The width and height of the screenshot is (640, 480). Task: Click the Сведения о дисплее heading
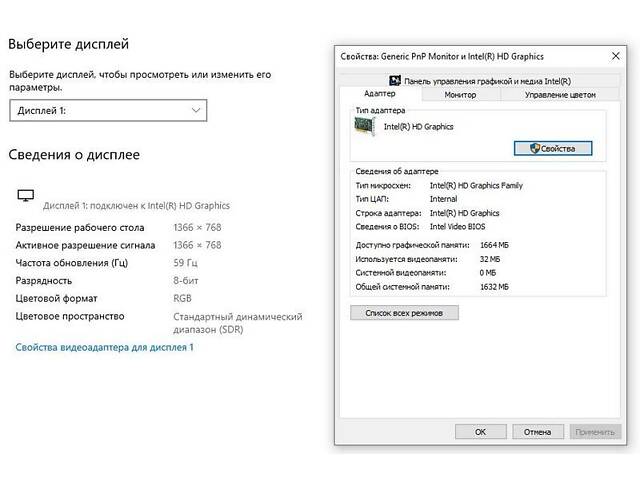[74, 155]
